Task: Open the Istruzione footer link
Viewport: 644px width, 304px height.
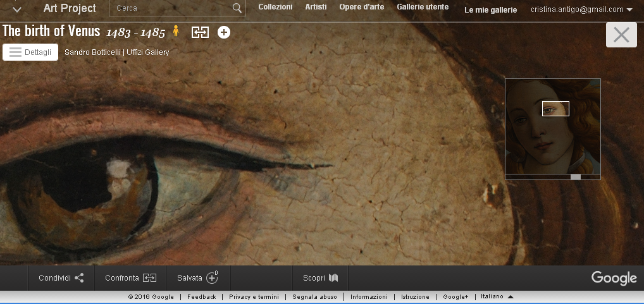Action: pos(415,296)
